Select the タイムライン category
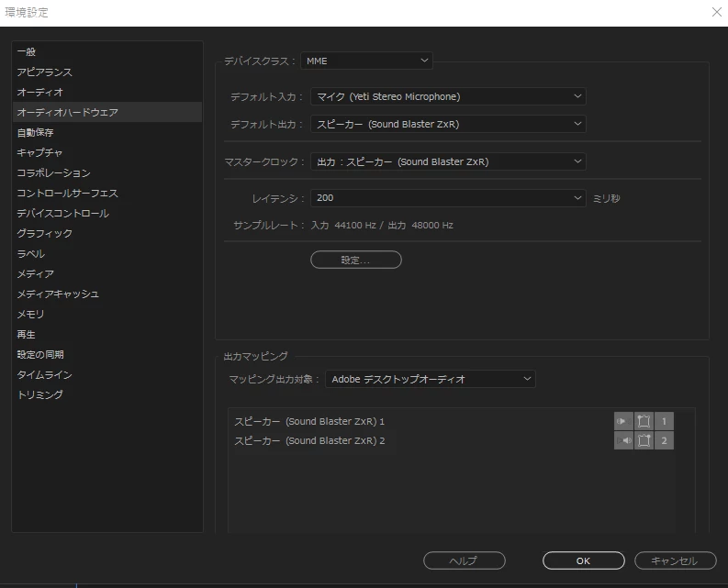The image size is (728, 588). tap(107, 374)
